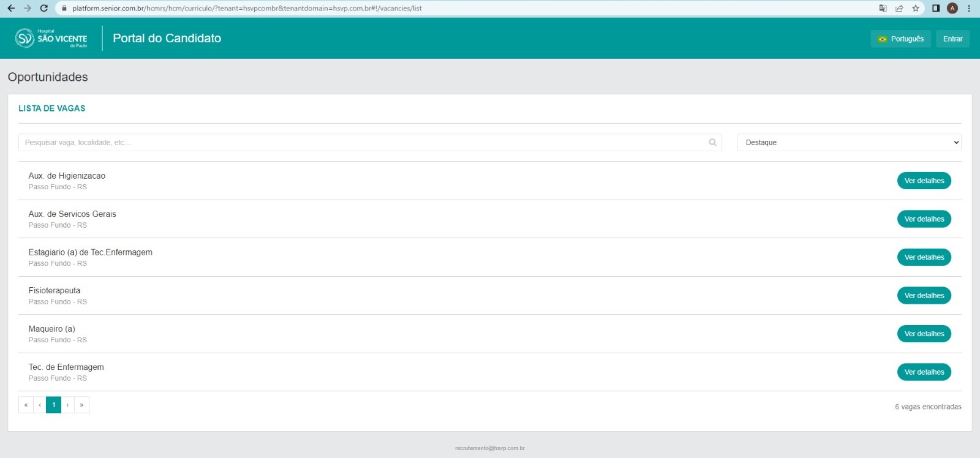The height and width of the screenshot is (458, 980).
Task: Click the Fisioterapeuta job title
Action: click(x=55, y=290)
